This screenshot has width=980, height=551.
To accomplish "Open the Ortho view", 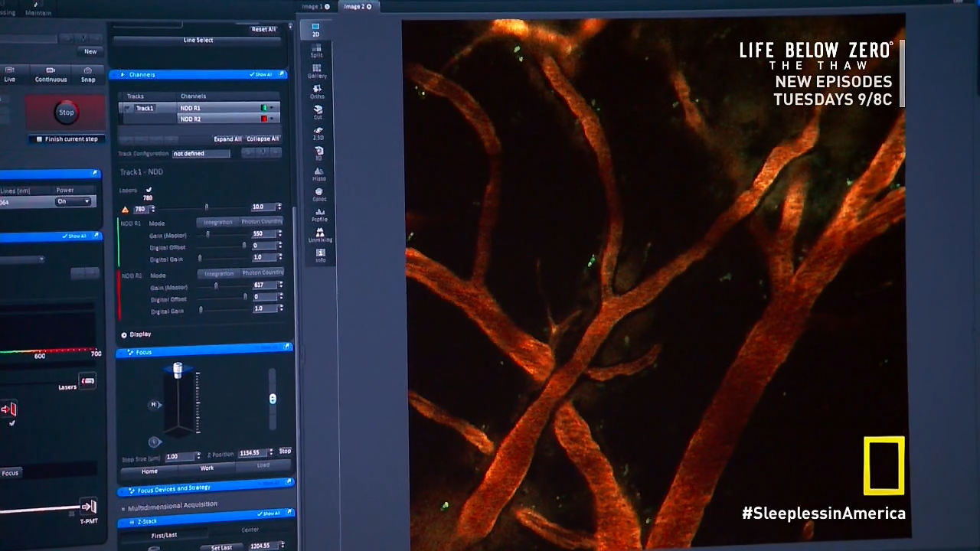I will [317, 92].
